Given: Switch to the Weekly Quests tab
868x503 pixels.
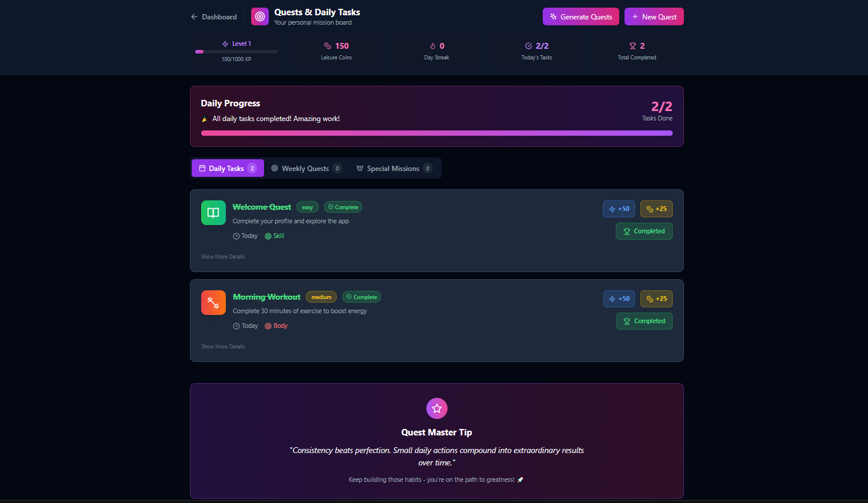Looking at the screenshot, I should [306, 168].
